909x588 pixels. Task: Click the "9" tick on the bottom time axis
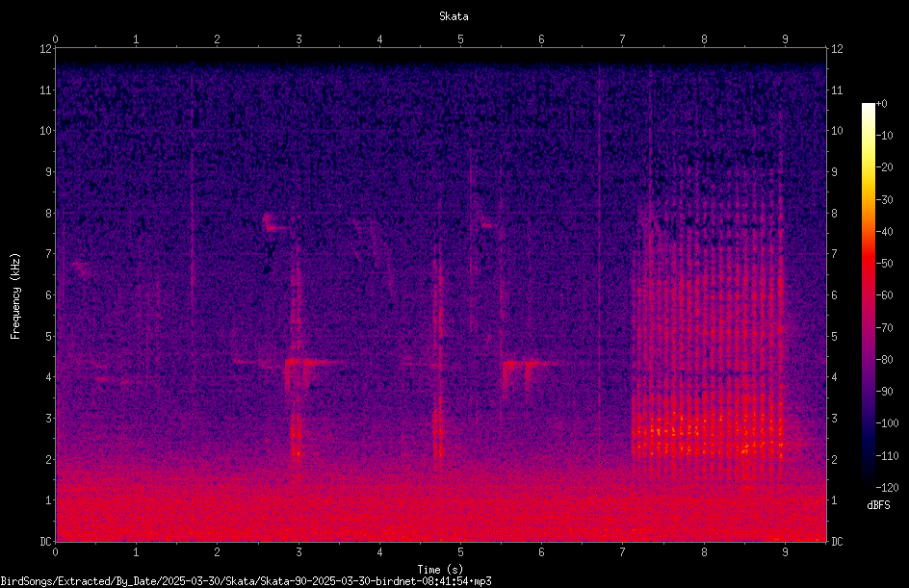(x=785, y=552)
